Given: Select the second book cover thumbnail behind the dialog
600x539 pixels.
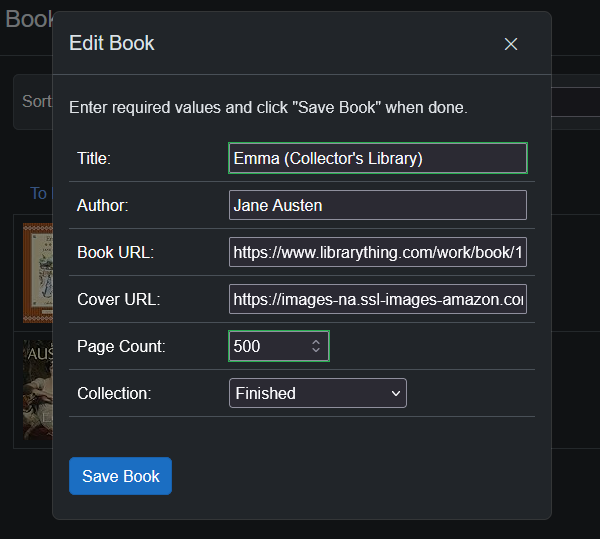Looking at the screenshot, I should click(37, 390).
